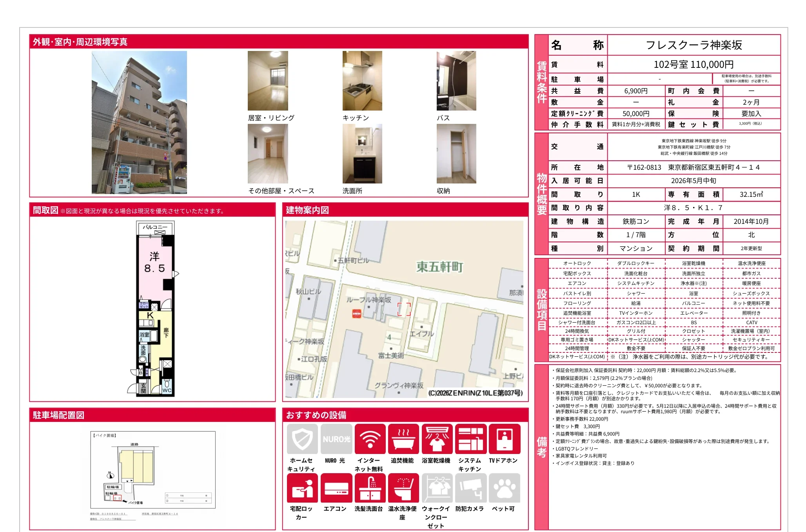806x532 pixels.
Task: Click the 温水洗浄便座 toilet icon
Action: (x=403, y=488)
